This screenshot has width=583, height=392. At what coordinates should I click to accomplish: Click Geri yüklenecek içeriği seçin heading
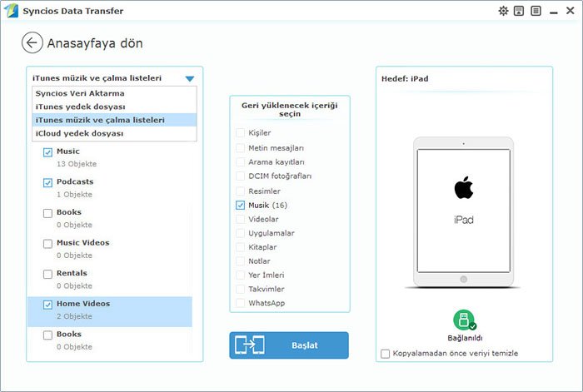pos(290,110)
